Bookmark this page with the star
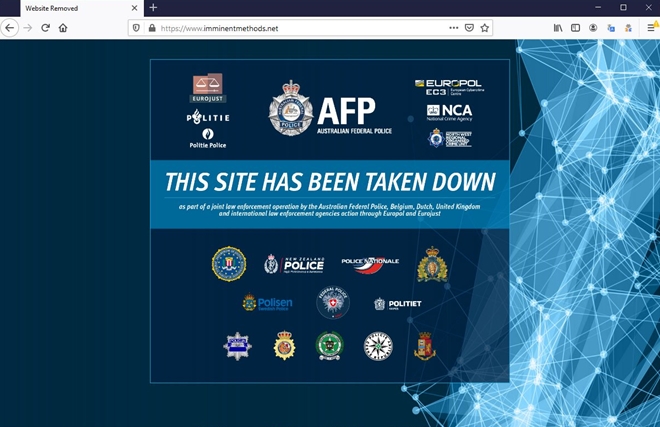660x427 pixels. tap(484, 28)
